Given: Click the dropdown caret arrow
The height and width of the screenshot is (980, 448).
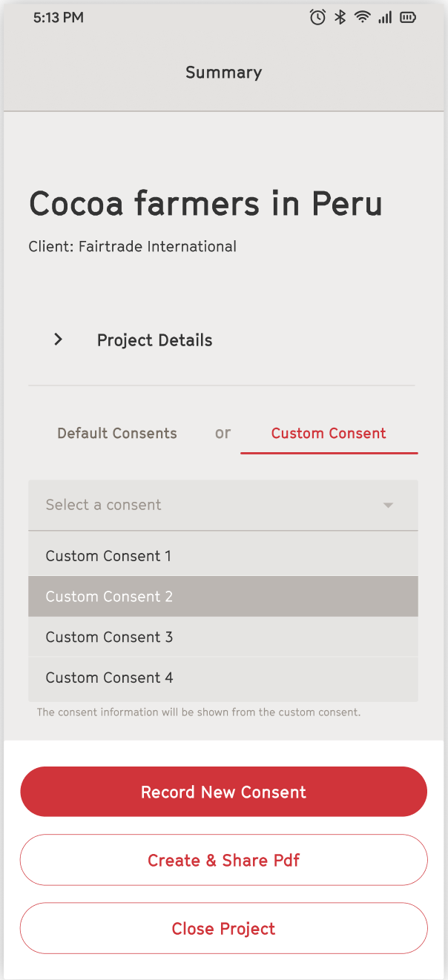Looking at the screenshot, I should [388, 506].
